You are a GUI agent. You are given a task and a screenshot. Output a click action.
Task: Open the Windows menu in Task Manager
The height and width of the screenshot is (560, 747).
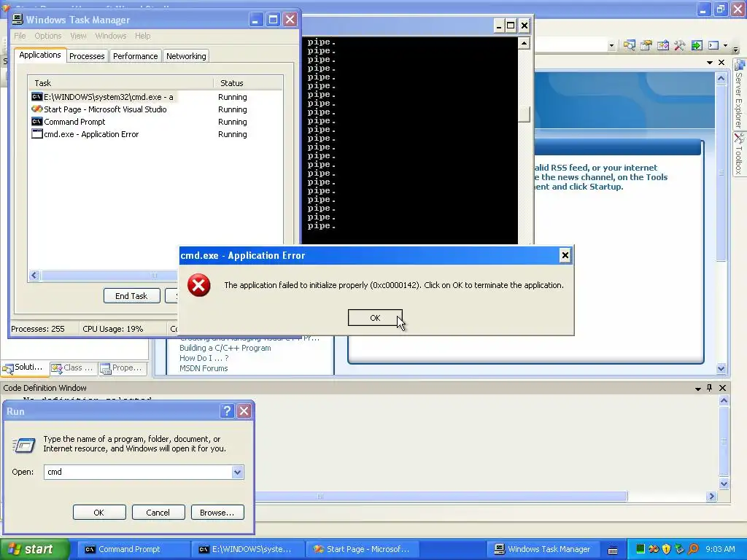point(111,36)
